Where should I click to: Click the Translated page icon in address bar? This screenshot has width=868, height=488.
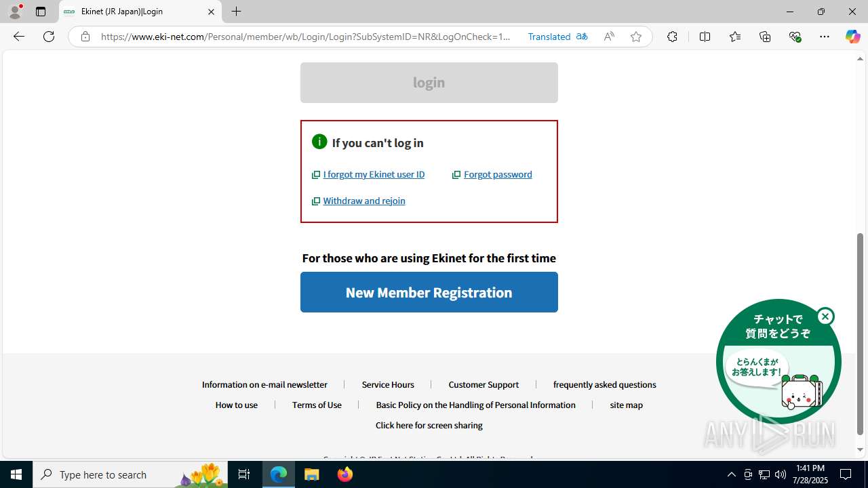pyautogui.click(x=582, y=37)
